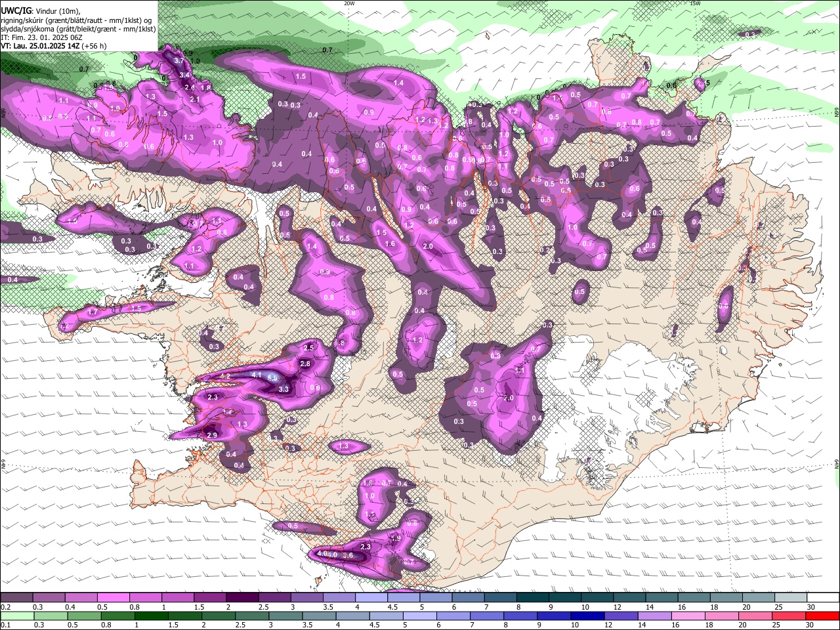
Task: Click the 'IT: Fim. 23. 01. 2025 06Z' line
Action: [x=41, y=37]
